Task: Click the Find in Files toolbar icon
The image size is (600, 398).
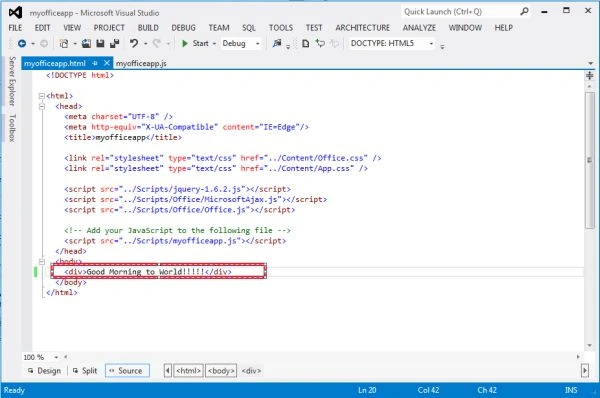Action: pyautogui.click(x=277, y=44)
